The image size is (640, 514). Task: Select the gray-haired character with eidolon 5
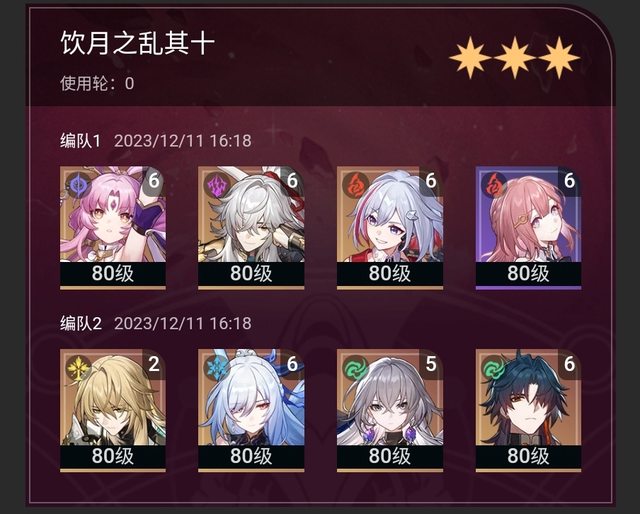click(390, 410)
